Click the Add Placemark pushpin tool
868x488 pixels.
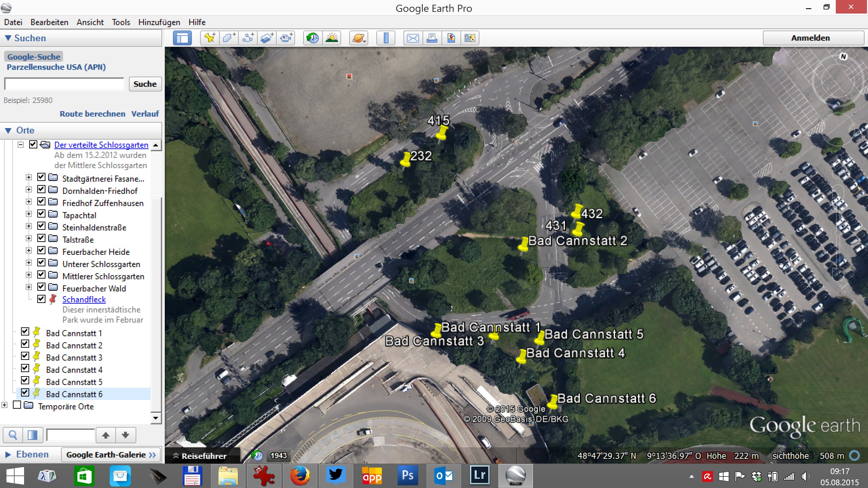(210, 38)
